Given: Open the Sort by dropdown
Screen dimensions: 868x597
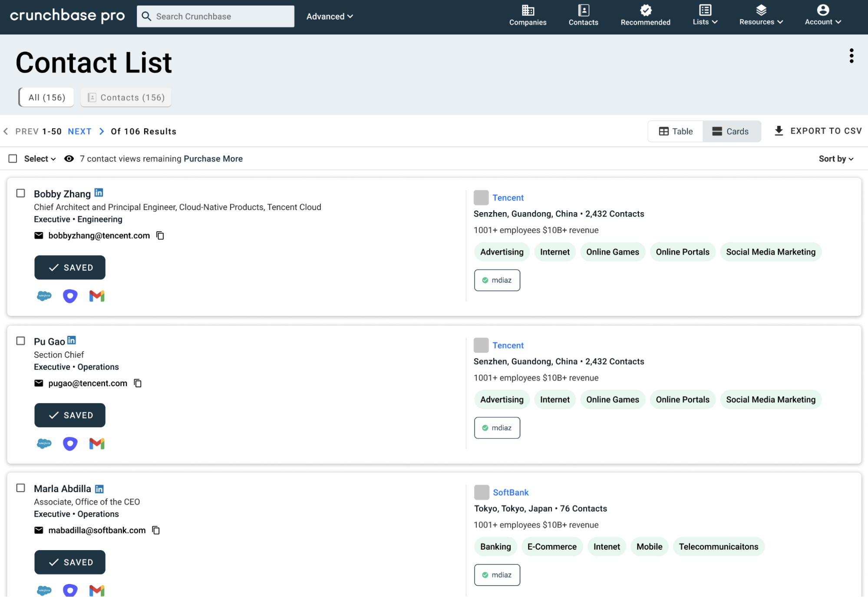Looking at the screenshot, I should click(836, 159).
